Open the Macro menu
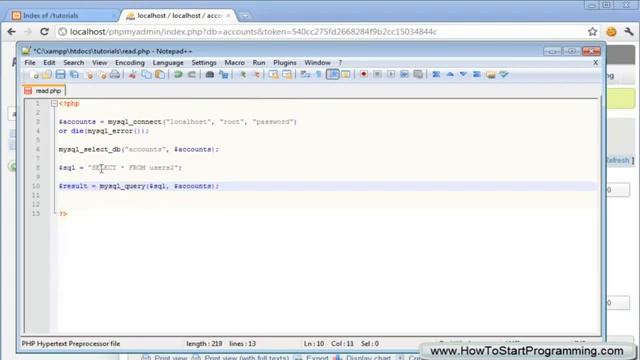Screen dimensions: 640x360 (x=234, y=63)
